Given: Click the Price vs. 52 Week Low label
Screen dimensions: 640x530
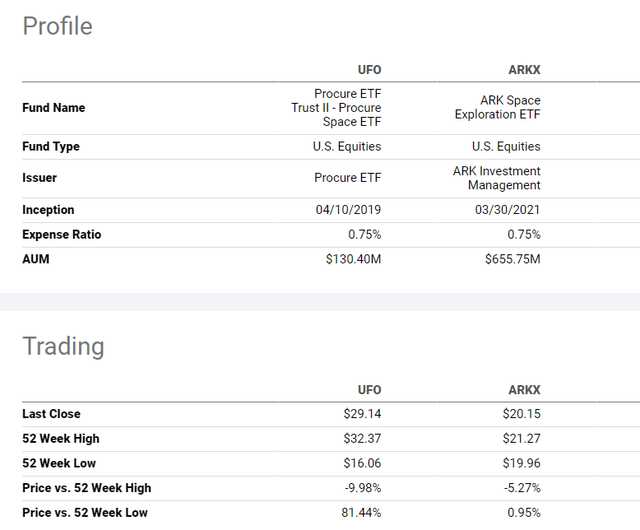Looking at the screenshot, I should click(85, 513).
